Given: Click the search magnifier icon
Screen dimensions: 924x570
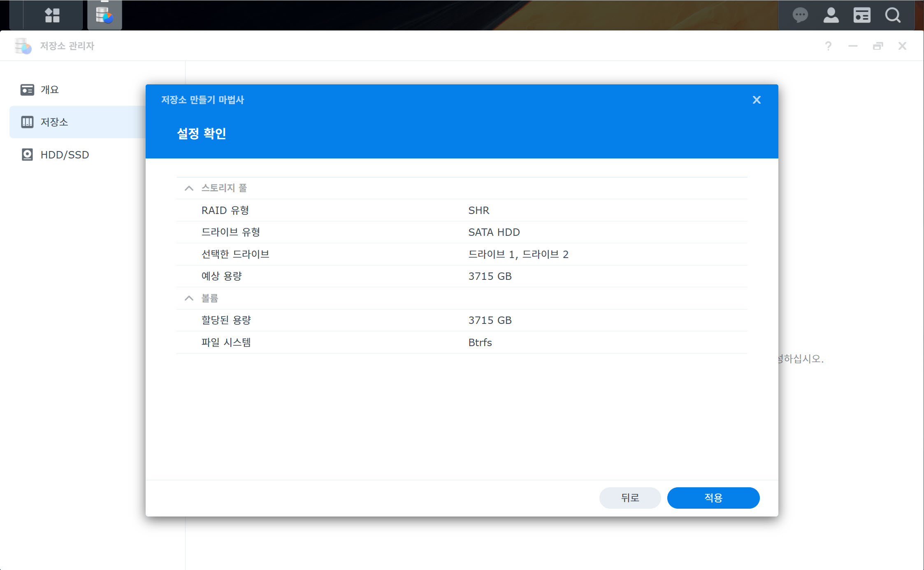Looking at the screenshot, I should coord(892,15).
